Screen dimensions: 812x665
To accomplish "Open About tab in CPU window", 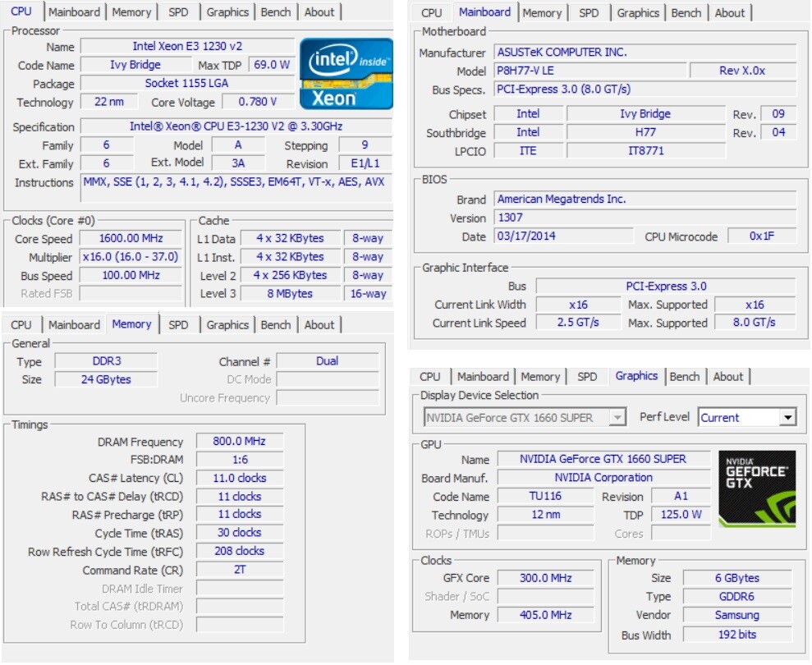I will click(319, 12).
